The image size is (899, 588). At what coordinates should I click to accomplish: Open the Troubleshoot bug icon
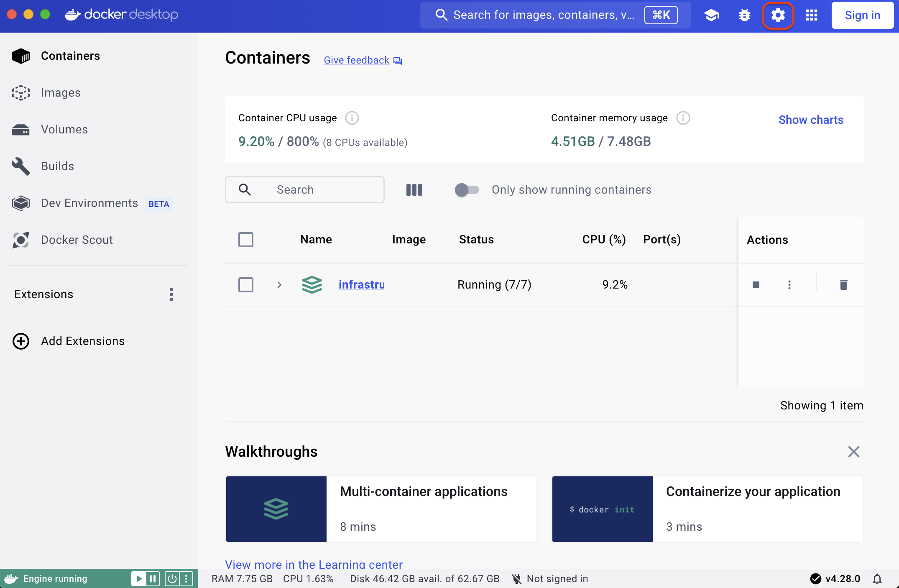(745, 15)
